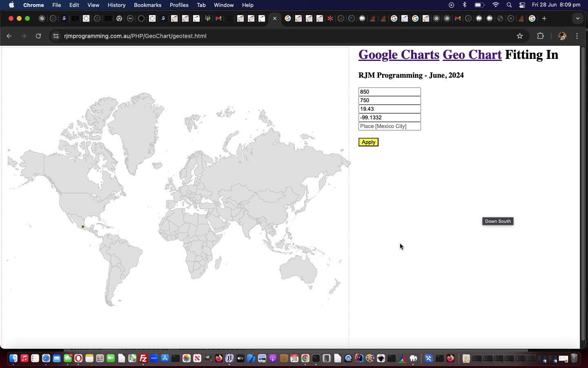Open Calendar from the Dock
Screen dimensions: 588x368
click(294, 359)
